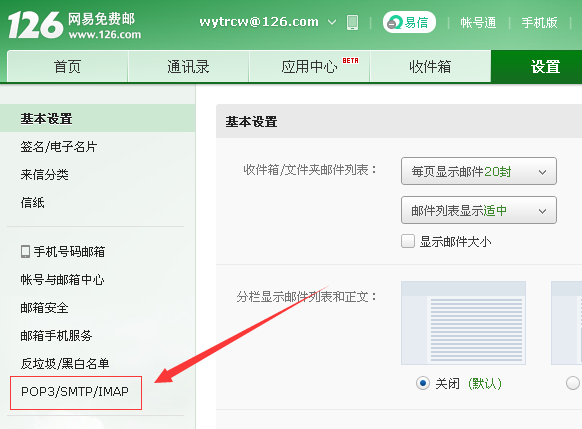Enable the 显示邮件大小 checkbox

click(x=408, y=241)
